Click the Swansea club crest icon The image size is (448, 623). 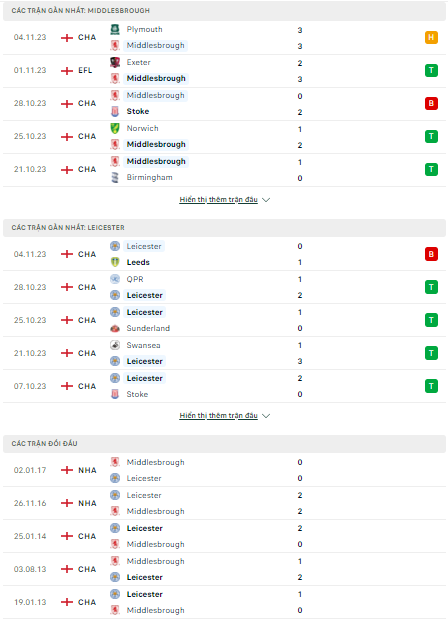(115, 345)
